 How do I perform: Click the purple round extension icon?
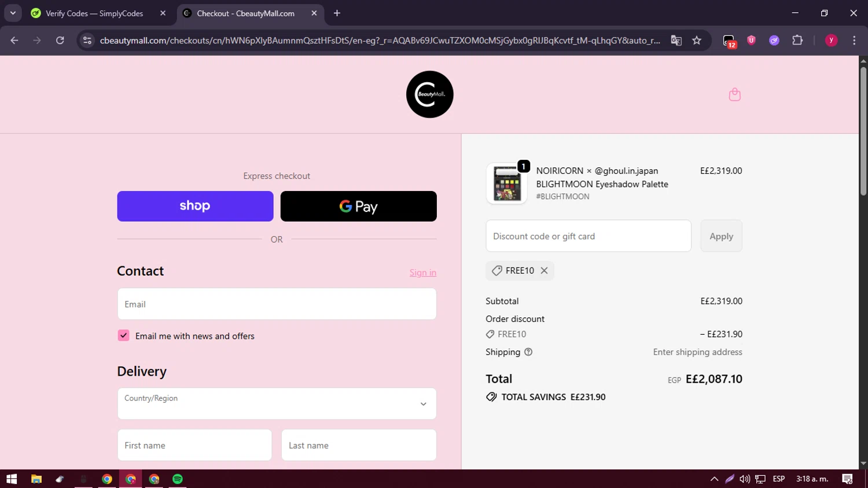point(774,41)
